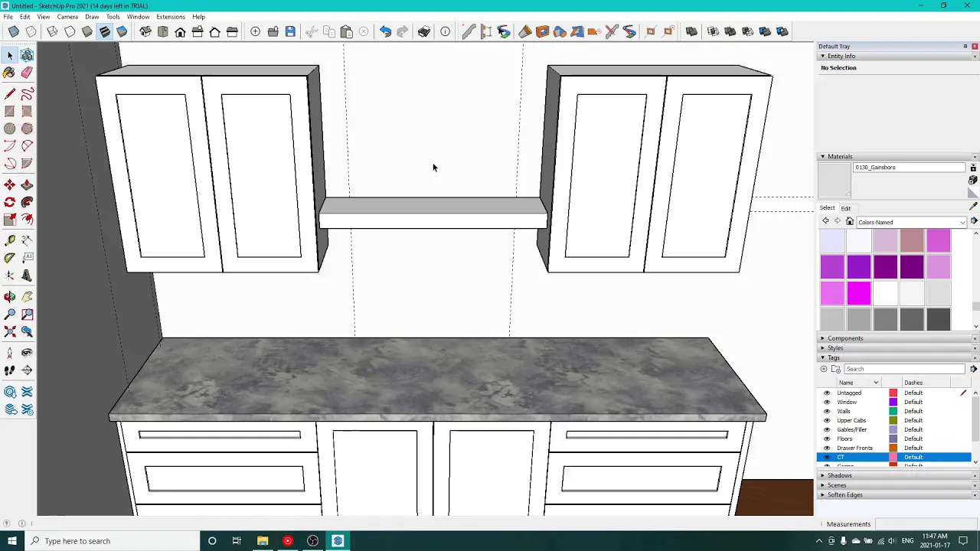Select the Tape Measure tool

(x=9, y=241)
